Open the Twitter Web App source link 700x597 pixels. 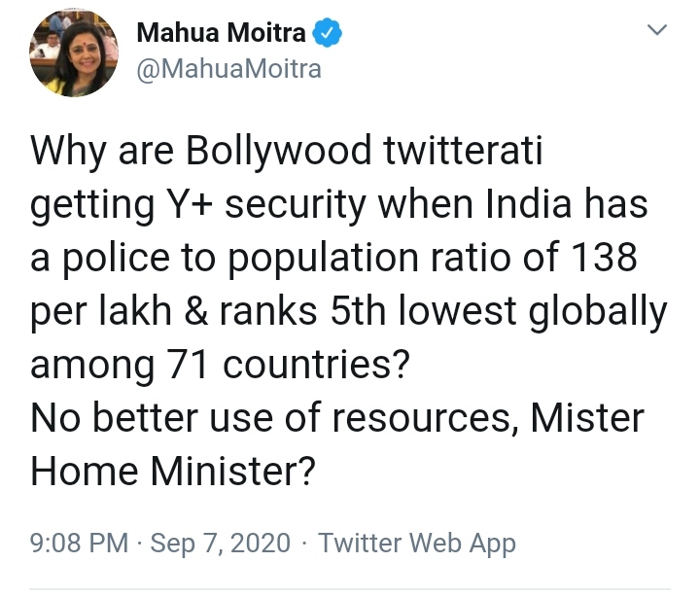(417, 543)
